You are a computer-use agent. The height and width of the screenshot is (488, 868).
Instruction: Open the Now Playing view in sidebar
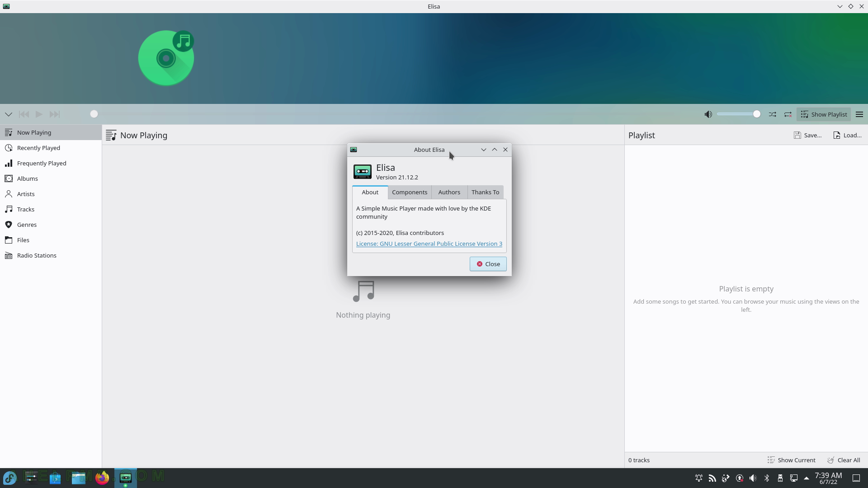(x=51, y=132)
